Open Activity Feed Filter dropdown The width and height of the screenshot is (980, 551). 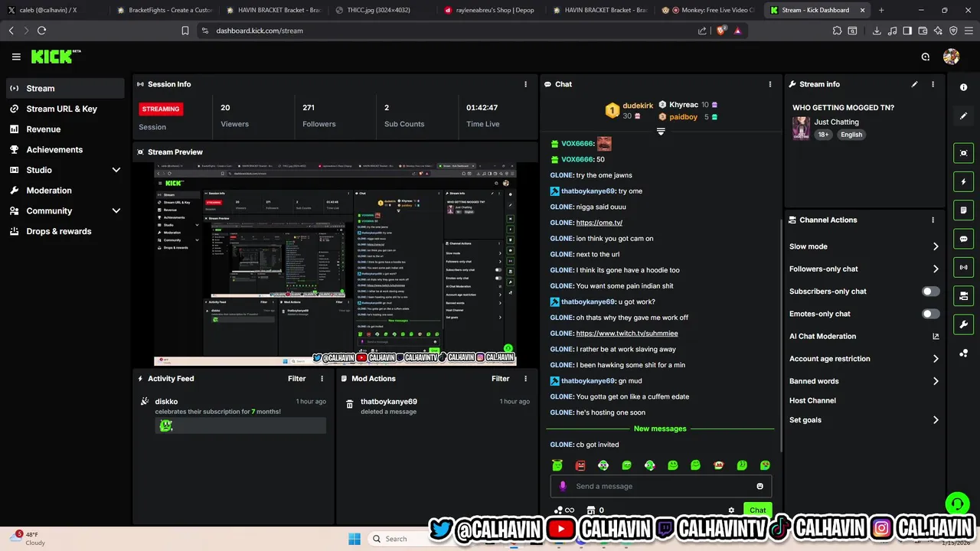(x=296, y=379)
